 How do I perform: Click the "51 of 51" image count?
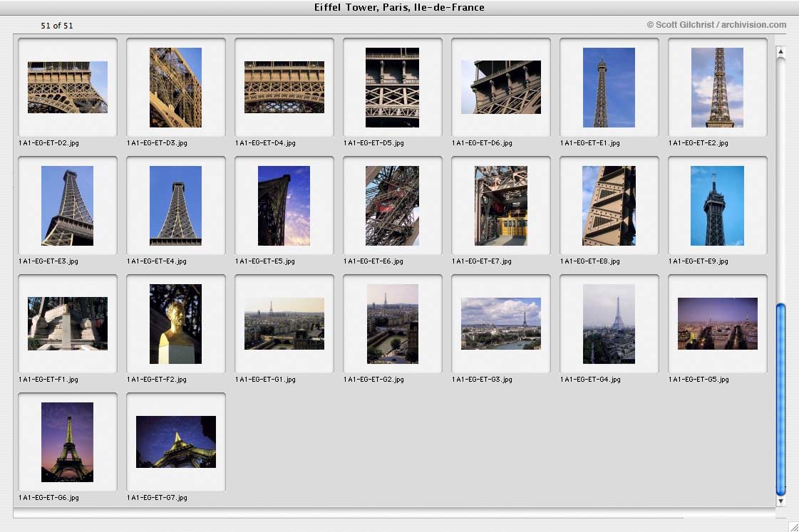pyautogui.click(x=56, y=26)
